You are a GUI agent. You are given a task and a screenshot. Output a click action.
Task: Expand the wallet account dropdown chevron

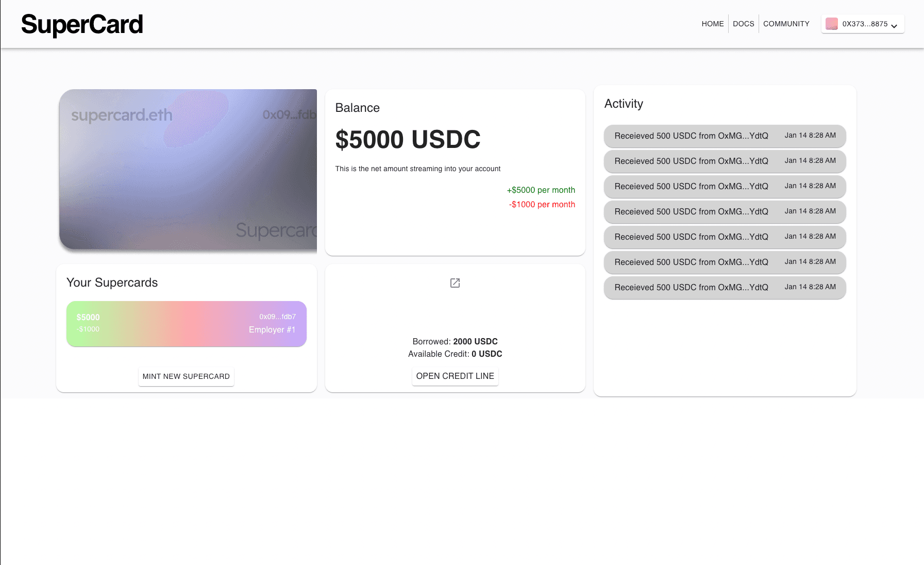pyautogui.click(x=894, y=26)
